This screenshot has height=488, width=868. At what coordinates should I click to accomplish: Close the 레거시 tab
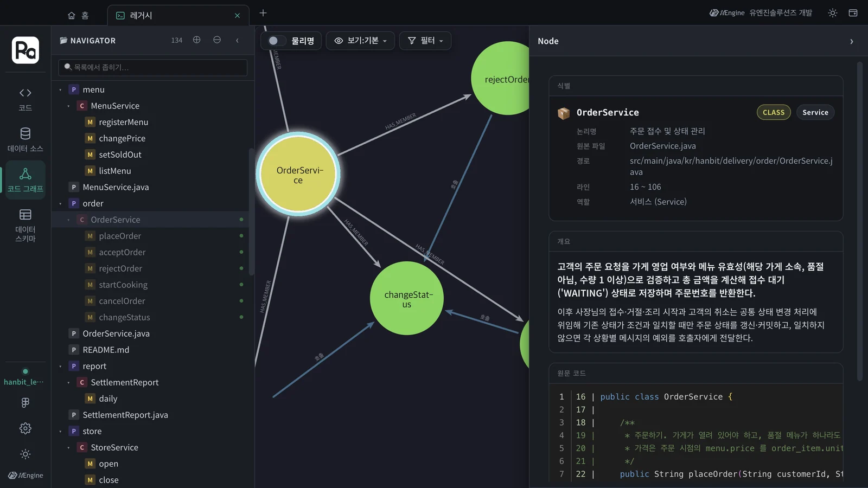(237, 16)
